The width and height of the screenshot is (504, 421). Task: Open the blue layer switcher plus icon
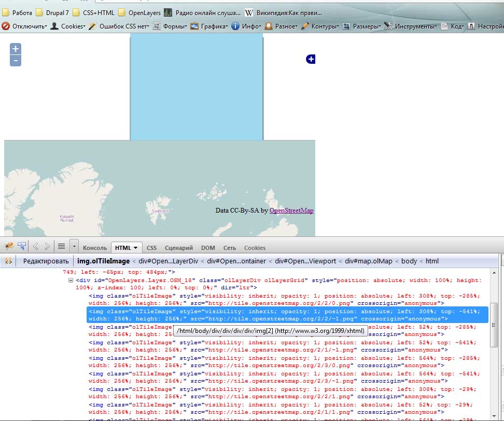[311, 60]
